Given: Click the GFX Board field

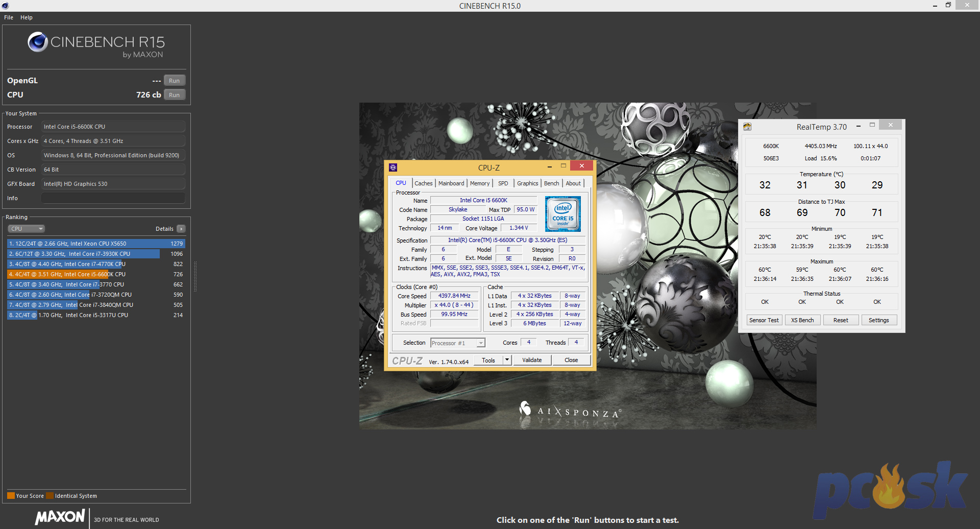Looking at the screenshot, I should tap(113, 184).
